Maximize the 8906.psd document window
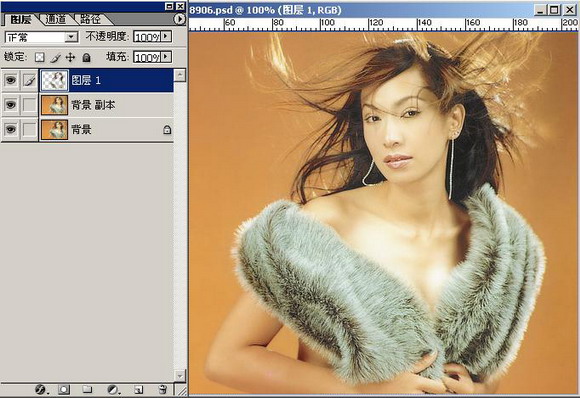 (554, 10)
